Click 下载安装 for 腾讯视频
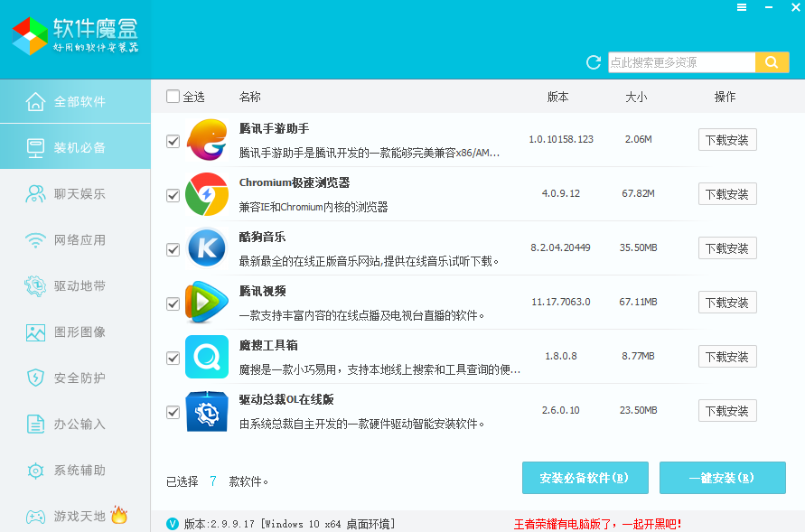Viewport: 805px width, 532px height. (x=727, y=303)
